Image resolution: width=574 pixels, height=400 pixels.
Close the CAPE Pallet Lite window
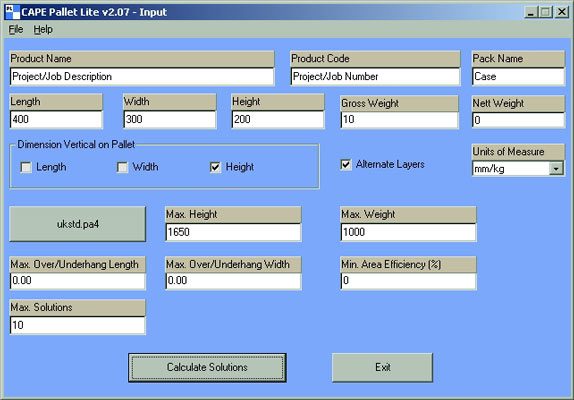click(x=562, y=12)
